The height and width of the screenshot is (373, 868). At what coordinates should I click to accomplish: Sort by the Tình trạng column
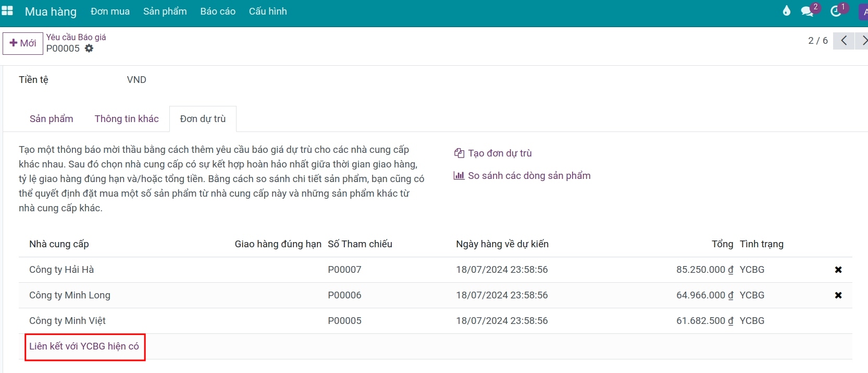[762, 244]
